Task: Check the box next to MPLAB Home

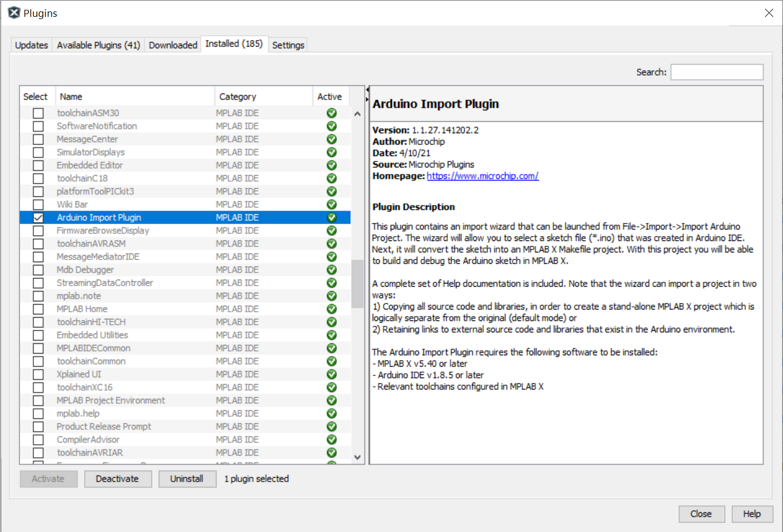Action: (x=38, y=309)
